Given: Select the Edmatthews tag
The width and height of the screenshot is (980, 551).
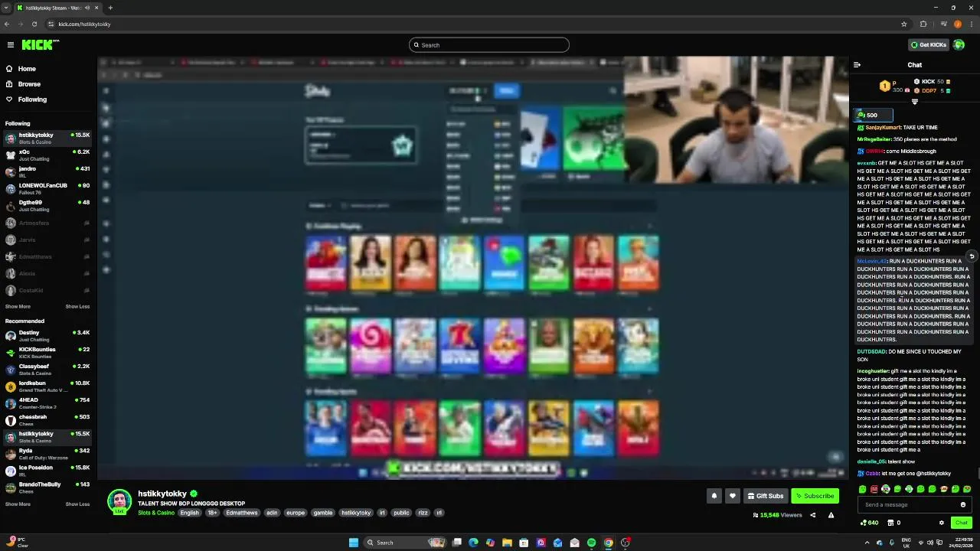Looking at the screenshot, I should 242,513.
